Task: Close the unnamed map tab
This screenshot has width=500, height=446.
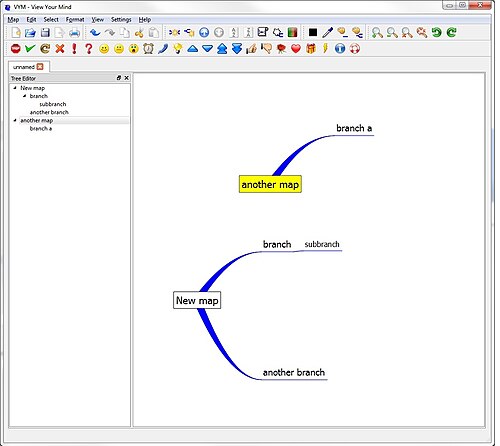Action: coord(40,67)
